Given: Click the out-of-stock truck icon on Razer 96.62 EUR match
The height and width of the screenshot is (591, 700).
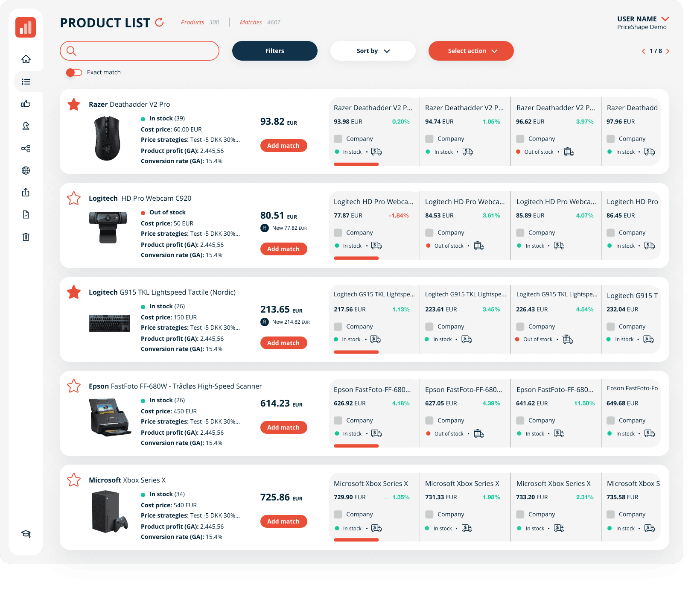Looking at the screenshot, I should click(x=569, y=152).
